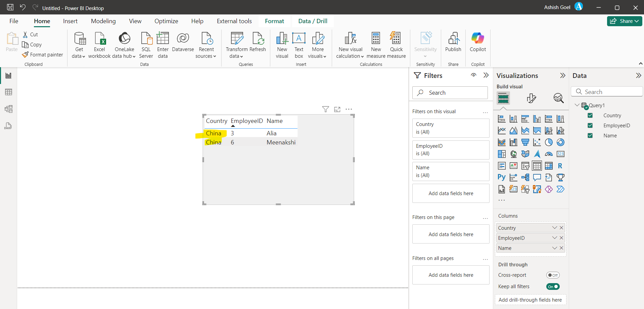Select the Table visual icon

click(537, 166)
